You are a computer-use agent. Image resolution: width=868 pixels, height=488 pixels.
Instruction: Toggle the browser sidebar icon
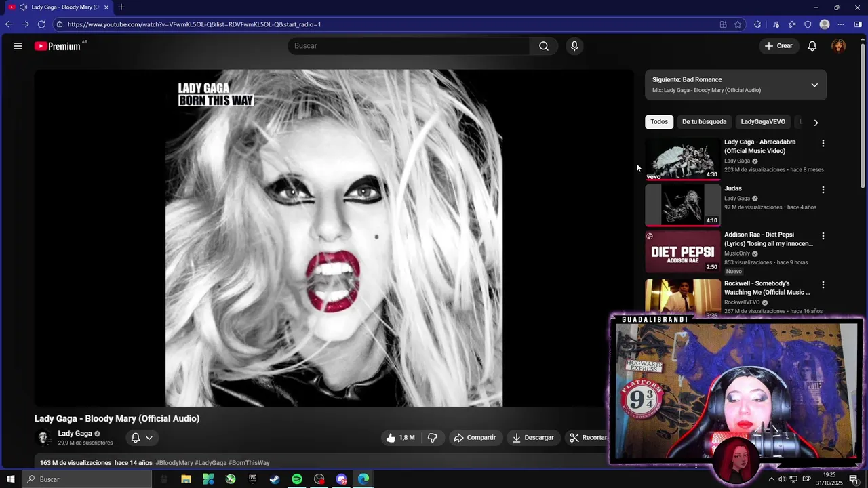pyautogui.click(x=858, y=24)
